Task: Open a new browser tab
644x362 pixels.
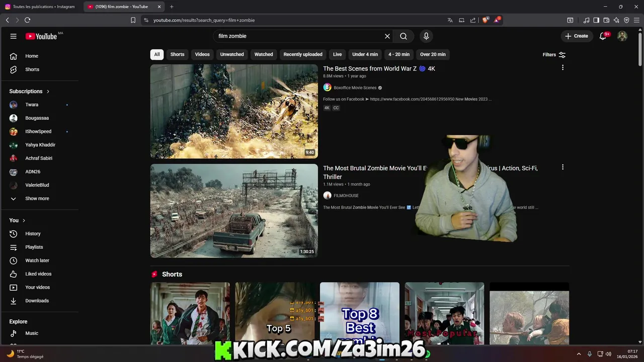Action: coord(172,7)
